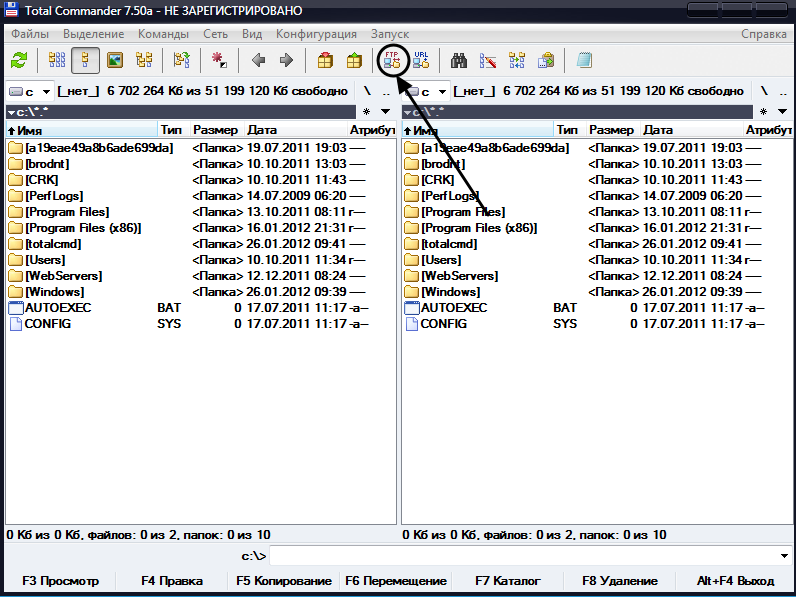The height and width of the screenshot is (597, 796).
Task: Click the red asterisk icon
Action: [219, 61]
